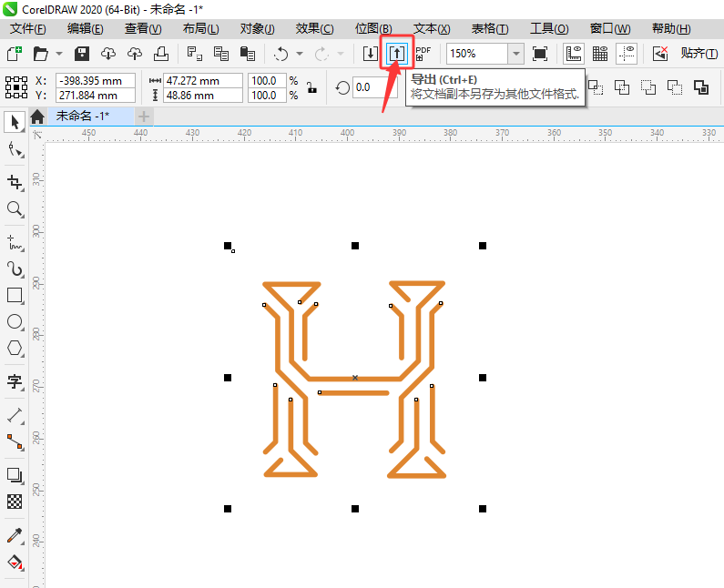
Task: Click the object height field
Action: point(203,95)
